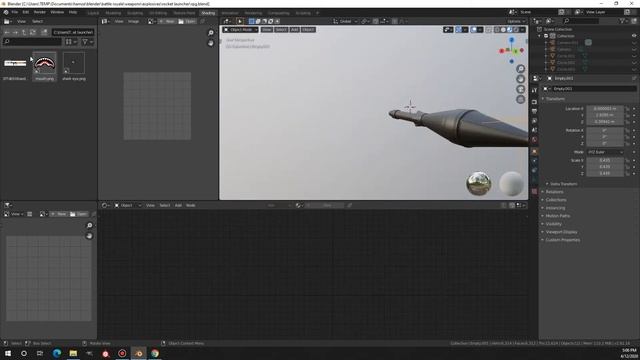The height and width of the screenshot is (360, 640).
Task: Open viewport Object menu
Action: tap(308, 30)
